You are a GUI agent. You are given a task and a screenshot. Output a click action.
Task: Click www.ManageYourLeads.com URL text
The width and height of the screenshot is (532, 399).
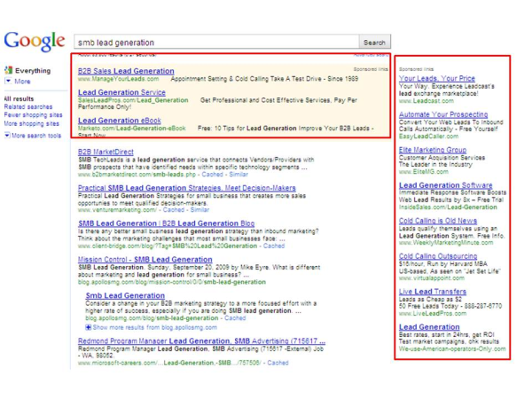pos(119,79)
